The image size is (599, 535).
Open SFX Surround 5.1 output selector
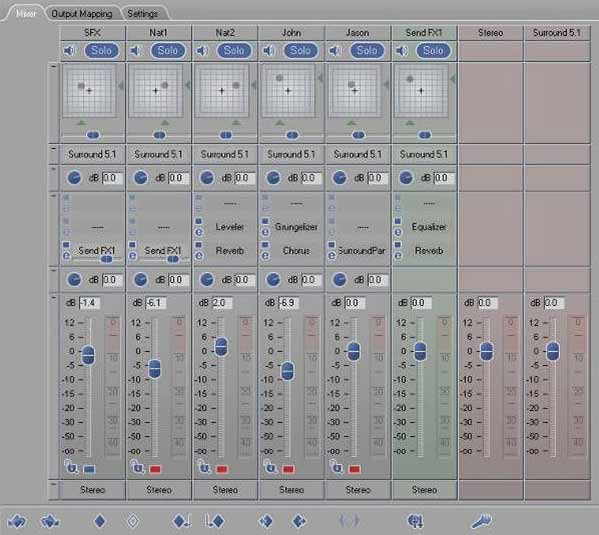coord(92,154)
